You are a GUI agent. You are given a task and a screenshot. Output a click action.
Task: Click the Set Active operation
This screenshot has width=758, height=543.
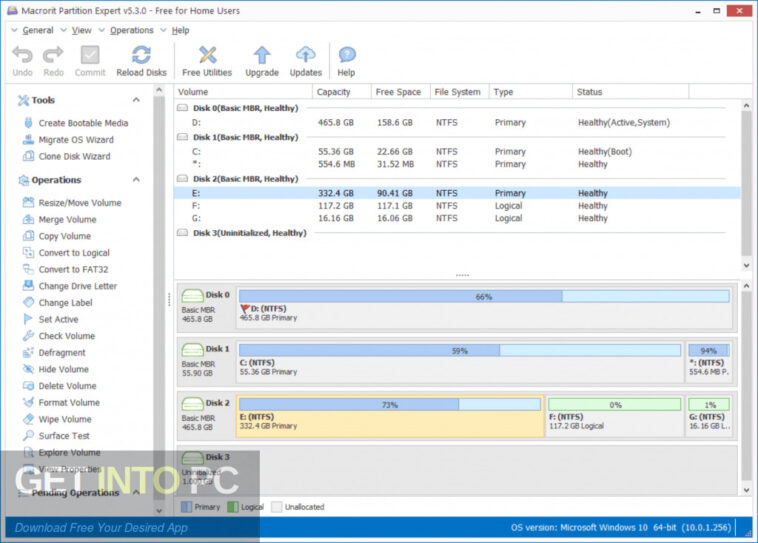[51, 319]
